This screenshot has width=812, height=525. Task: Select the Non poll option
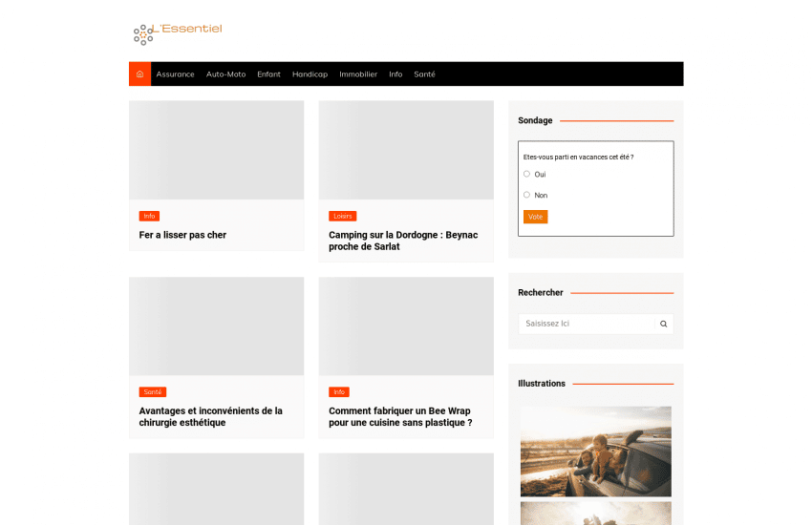point(526,195)
